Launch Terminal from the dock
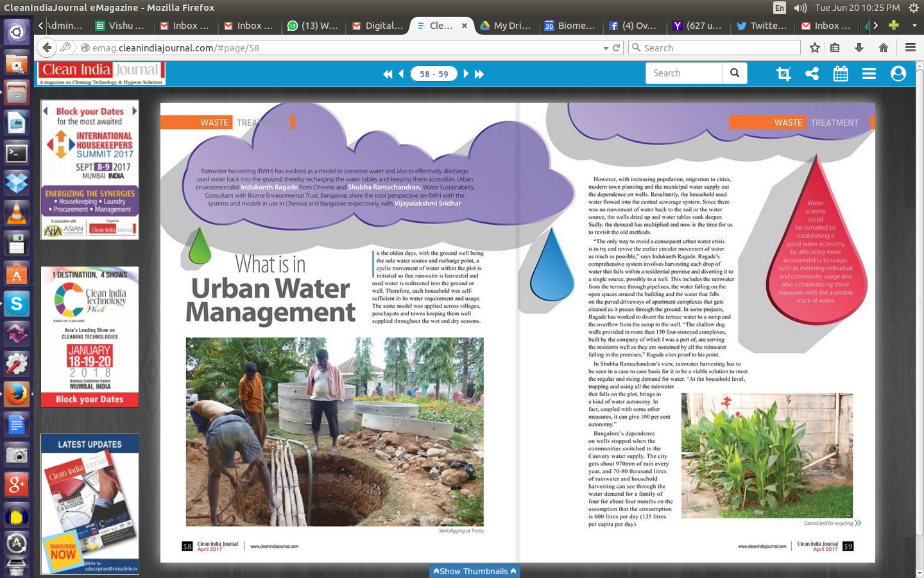 (17, 153)
